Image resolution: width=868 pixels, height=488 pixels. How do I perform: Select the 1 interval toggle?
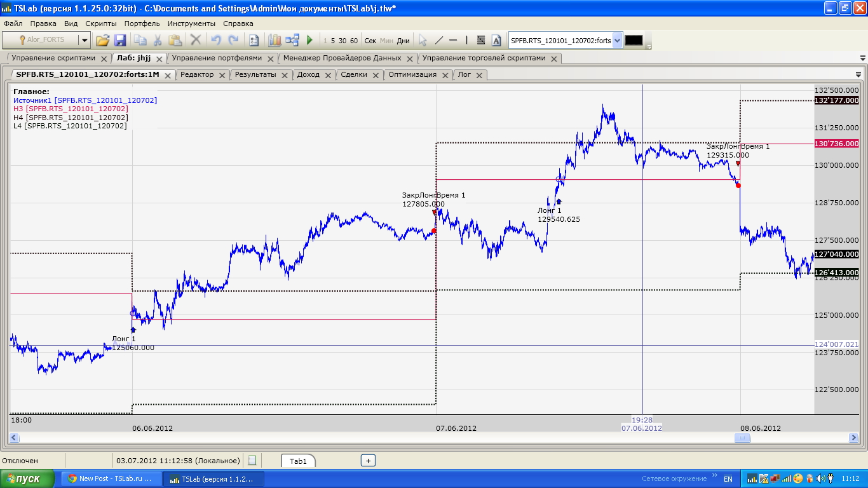325,41
